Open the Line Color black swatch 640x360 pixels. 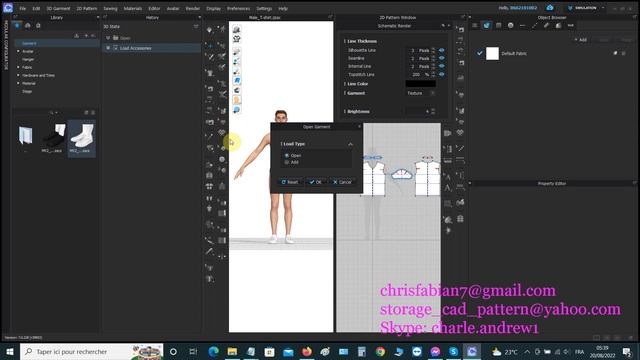[x=420, y=84]
